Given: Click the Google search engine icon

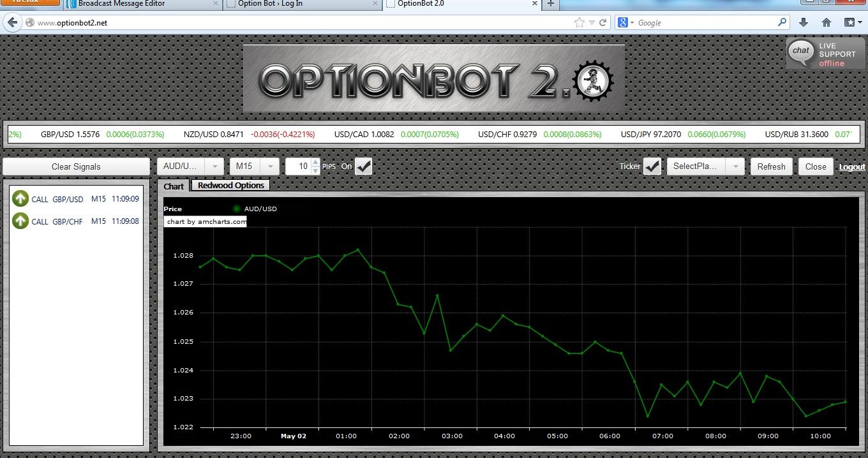Looking at the screenshot, I should point(623,23).
